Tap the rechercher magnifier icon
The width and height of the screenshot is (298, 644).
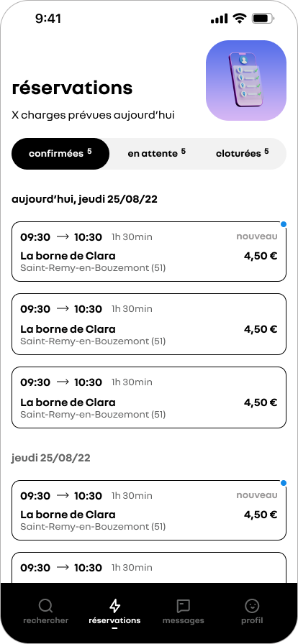tap(45, 605)
